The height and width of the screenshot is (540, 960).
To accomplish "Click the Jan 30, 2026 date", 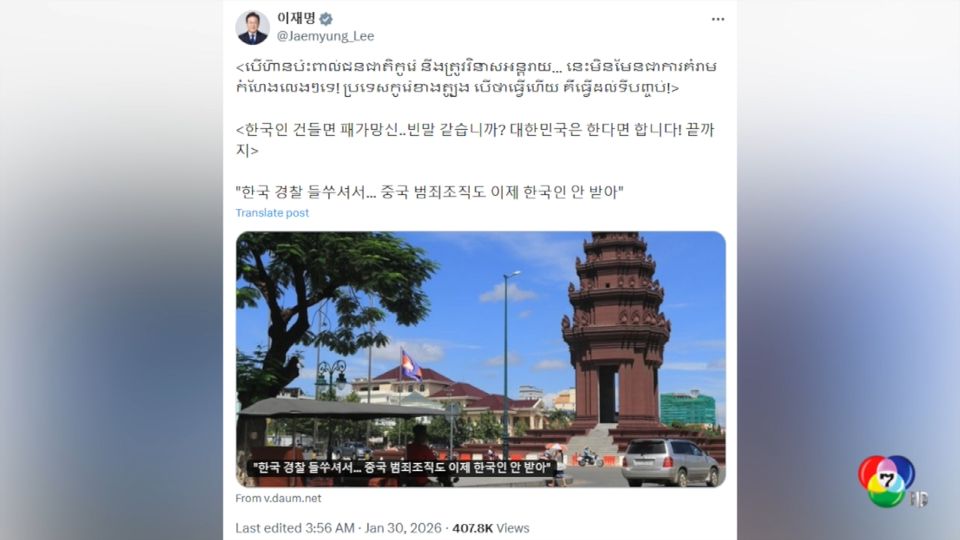I will pyautogui.click(x=403, y=528).
